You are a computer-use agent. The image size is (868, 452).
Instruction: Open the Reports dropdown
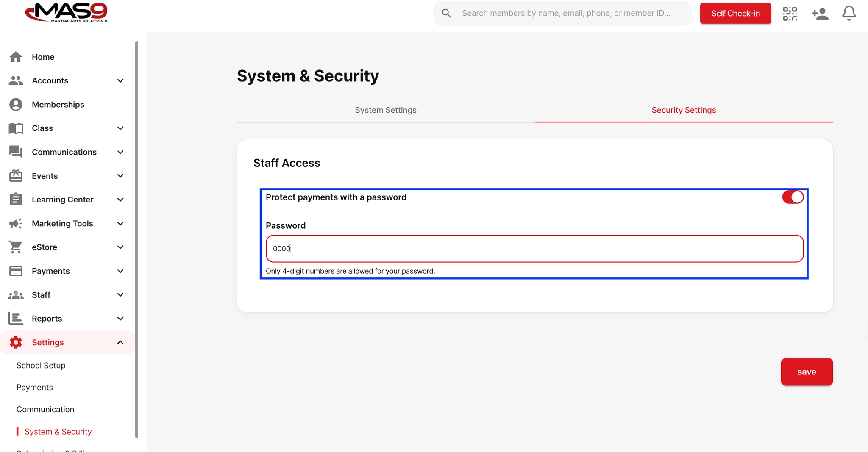(120, 319)
